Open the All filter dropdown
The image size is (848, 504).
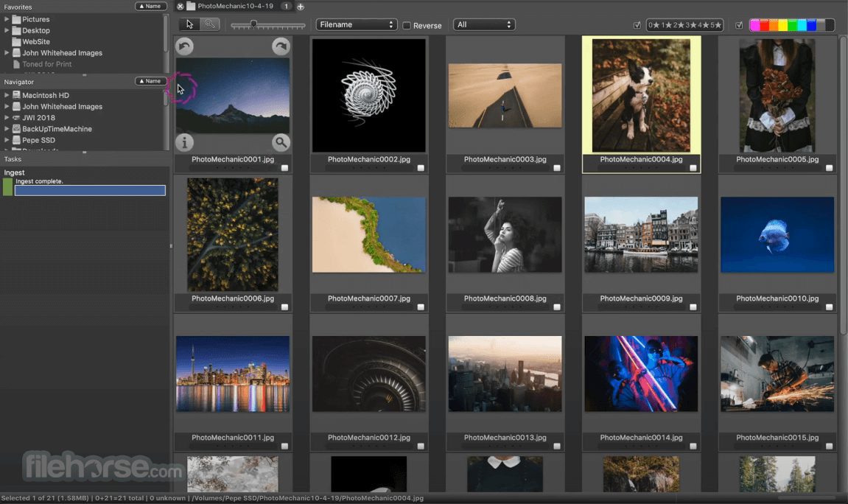pyautogui.click(x=484, y=24)
